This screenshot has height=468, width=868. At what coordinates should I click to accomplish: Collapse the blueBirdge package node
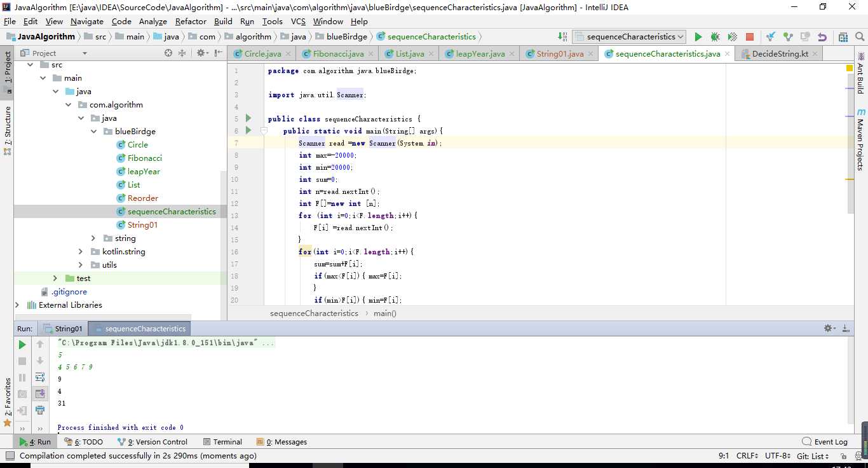click(x=93, y=132)
